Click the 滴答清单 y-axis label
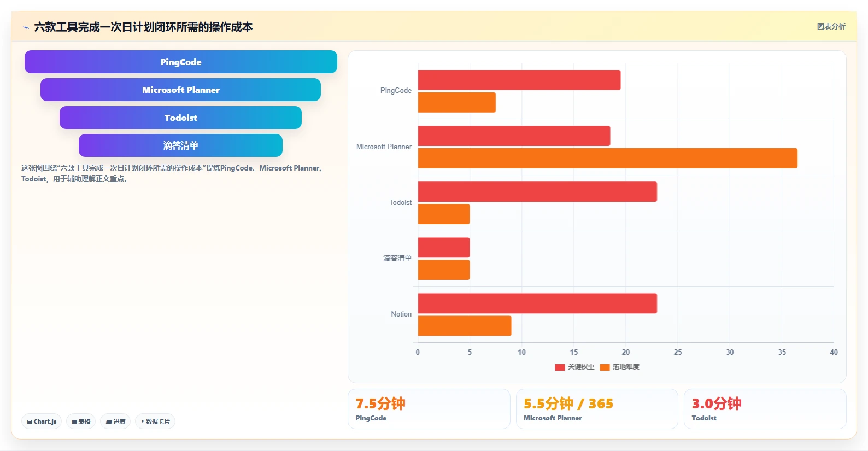The width and height of the screenshot is (868, 451). [397, 259]
